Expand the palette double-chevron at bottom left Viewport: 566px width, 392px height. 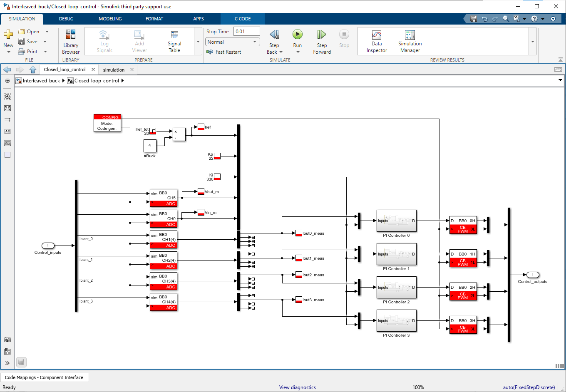tap(7, 363)
